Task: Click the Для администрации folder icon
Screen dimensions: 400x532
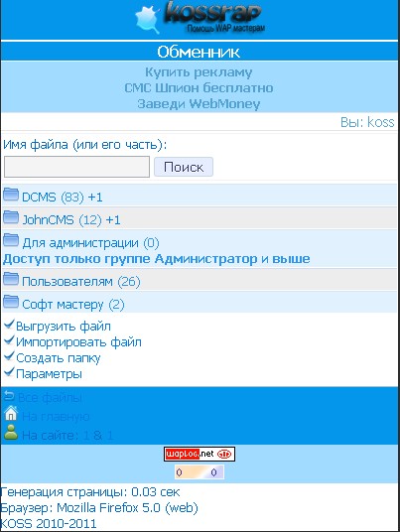Action: coord(11,240)
